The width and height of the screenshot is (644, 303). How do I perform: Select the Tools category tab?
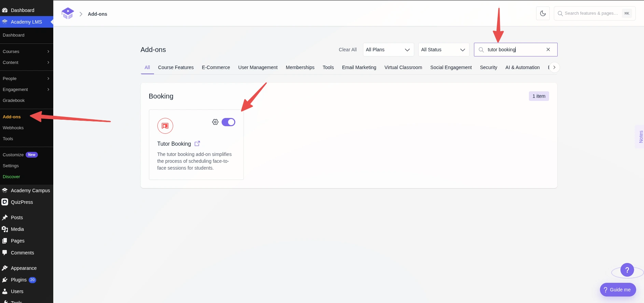click(x=328, y=67)
